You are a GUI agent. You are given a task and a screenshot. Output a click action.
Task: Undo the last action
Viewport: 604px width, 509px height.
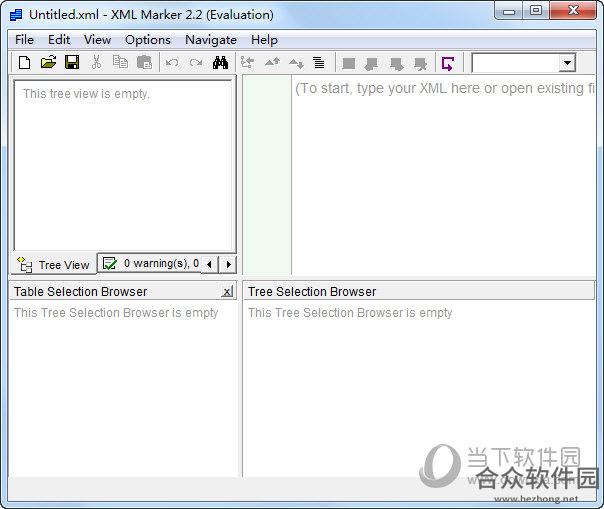click(x=172, y=62)
